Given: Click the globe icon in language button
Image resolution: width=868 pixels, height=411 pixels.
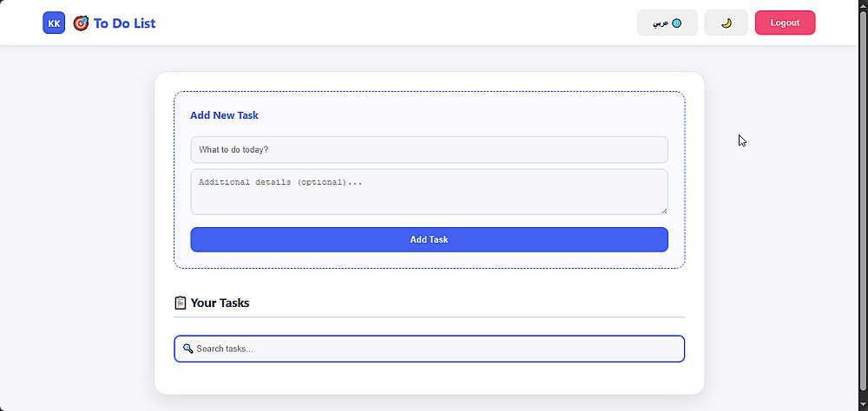Looking at the screenshot, I should 677,23.
